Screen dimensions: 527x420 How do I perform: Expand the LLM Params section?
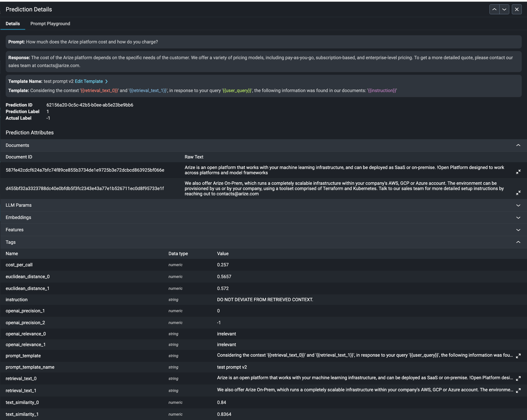tap(518, 205)
